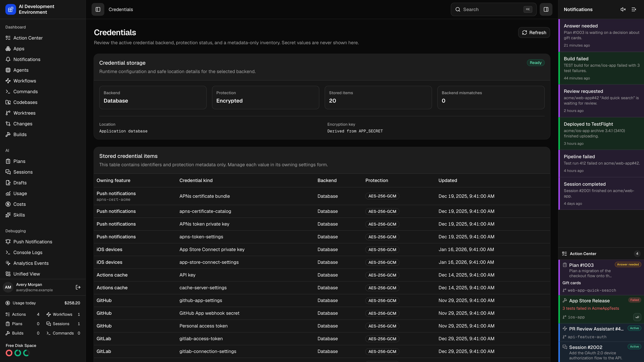Click the Answer needed badge on Plan #1003
This screenshot has width=644, height=362.
[628, 265]
